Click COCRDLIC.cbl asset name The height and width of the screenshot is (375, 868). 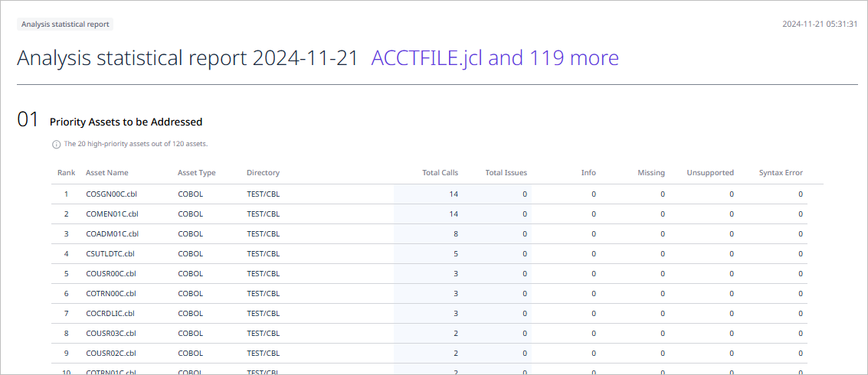coord(110,314)
